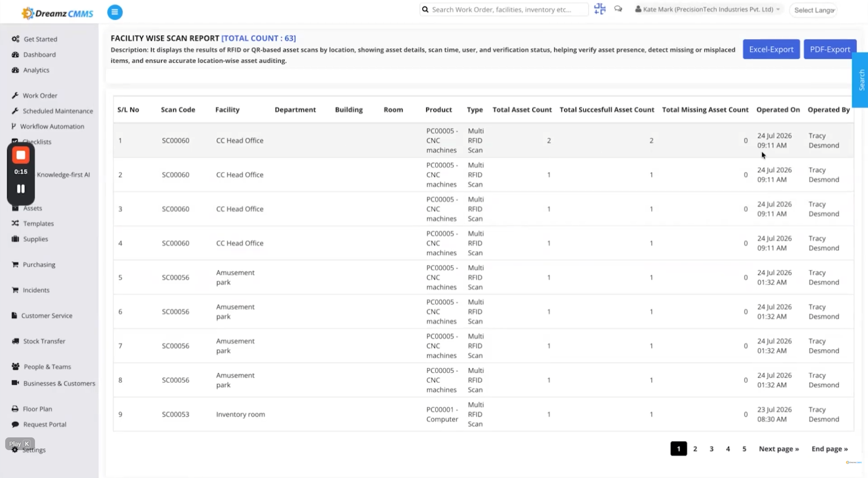868x478 pixels.
Task: Export report with Excel-Export button
Action: (771, 49)
